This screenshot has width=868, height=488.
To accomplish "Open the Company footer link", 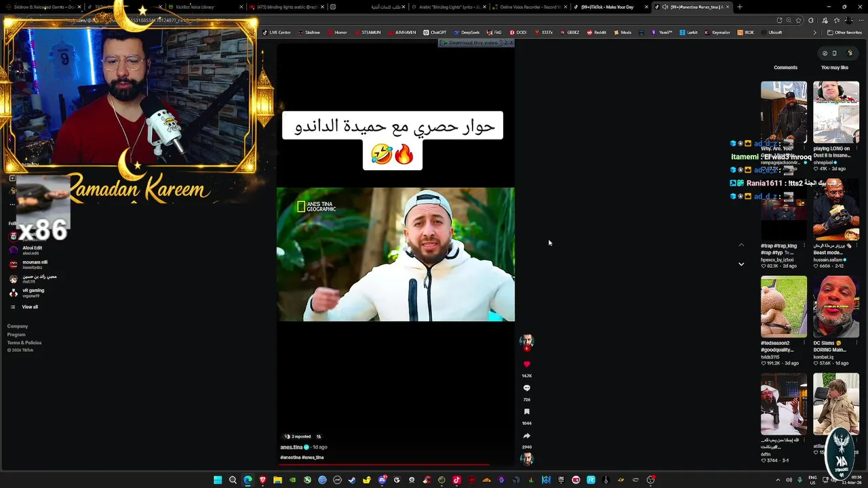I will 18,327.
